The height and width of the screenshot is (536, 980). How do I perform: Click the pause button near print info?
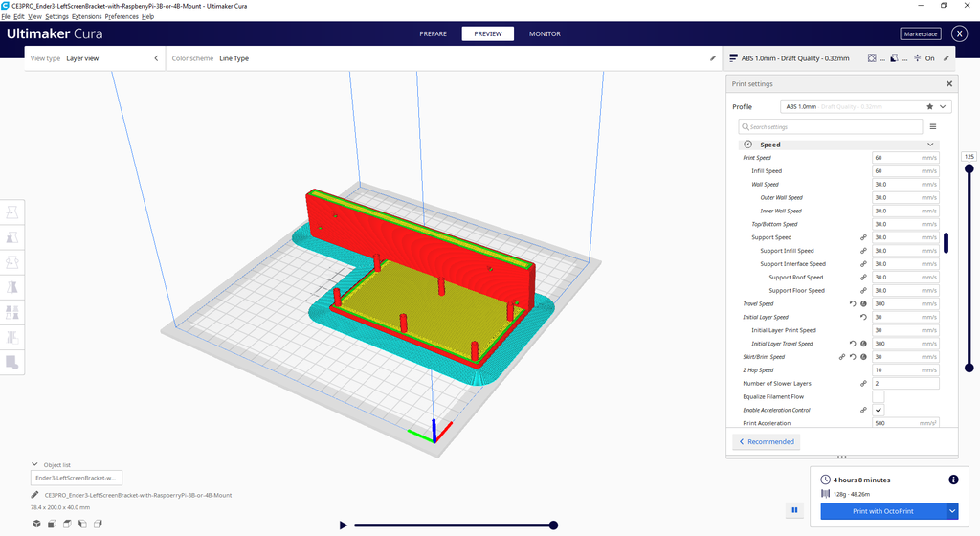794,510
